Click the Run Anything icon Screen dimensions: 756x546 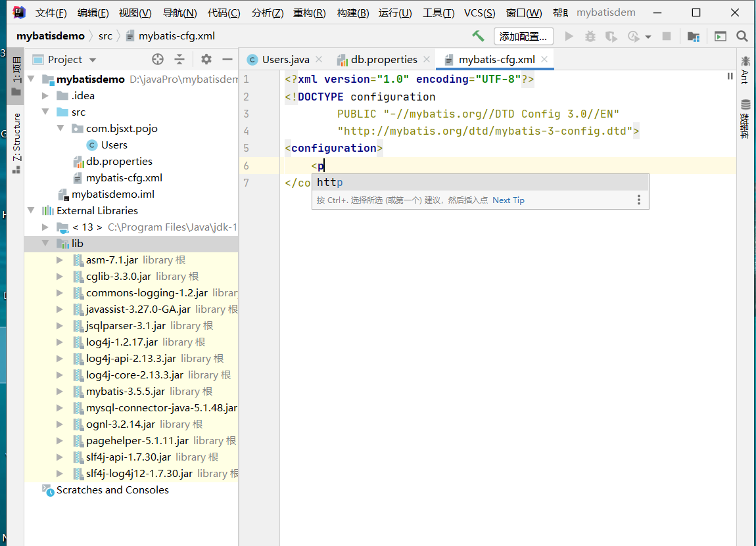click(x=721, y=36)
